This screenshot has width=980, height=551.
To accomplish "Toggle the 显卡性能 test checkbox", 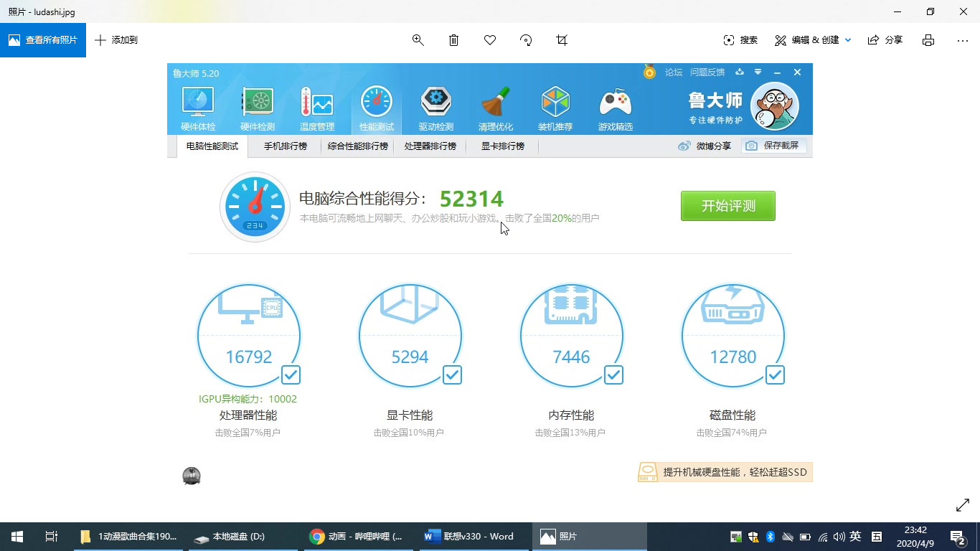I will coord(452,375).
